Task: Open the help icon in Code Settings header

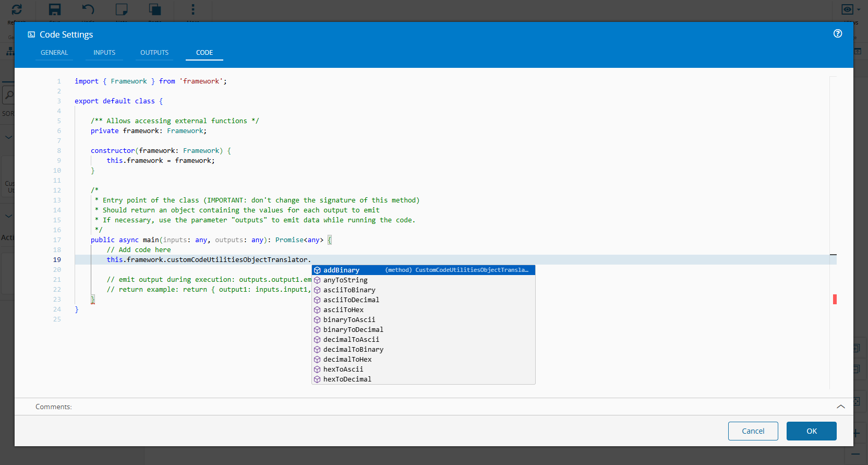Action: point(838,33)
